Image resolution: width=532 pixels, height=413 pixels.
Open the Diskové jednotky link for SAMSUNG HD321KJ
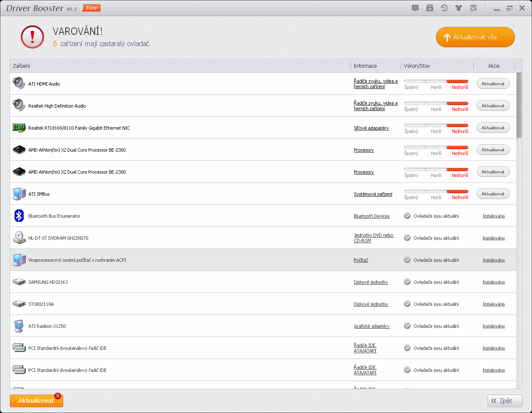coord(371,282)
